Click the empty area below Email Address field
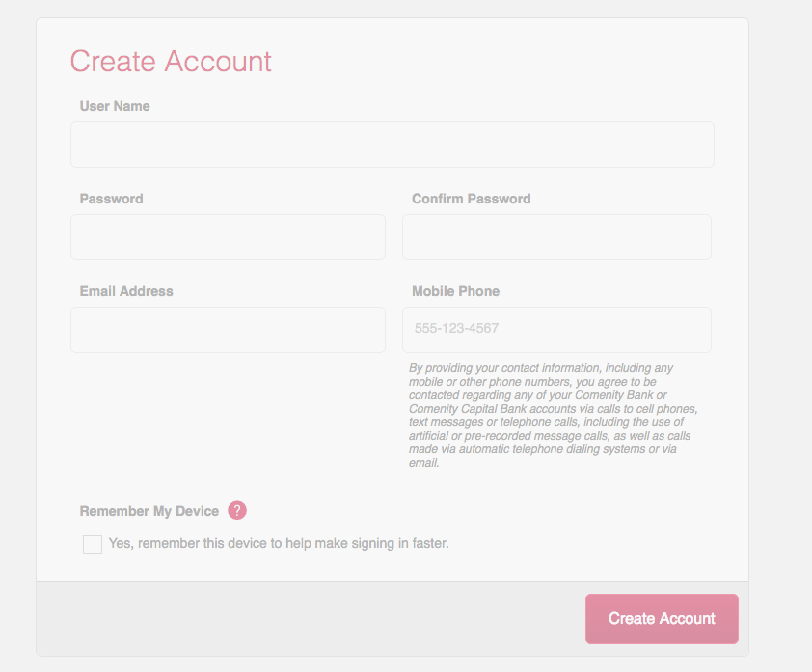The height and width of the screenshot is (672, 812). 228,419
